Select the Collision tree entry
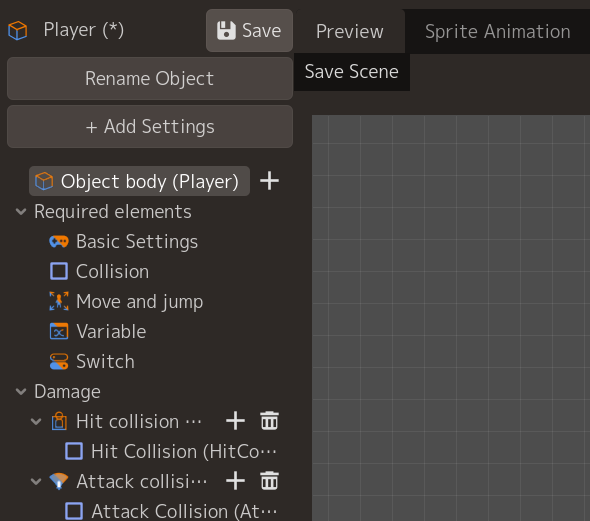Screen dimensions: 590x521 pos(113,272)
